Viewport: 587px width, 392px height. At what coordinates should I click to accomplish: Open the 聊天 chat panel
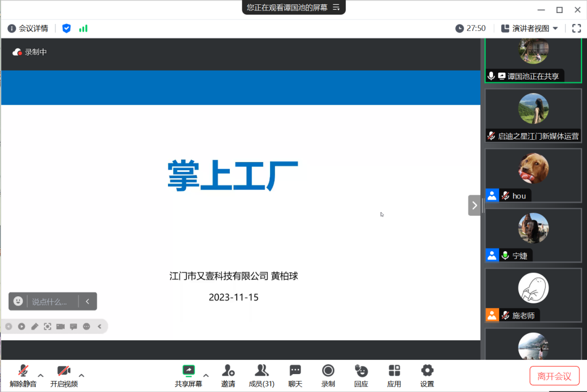[x=295, y=375]
